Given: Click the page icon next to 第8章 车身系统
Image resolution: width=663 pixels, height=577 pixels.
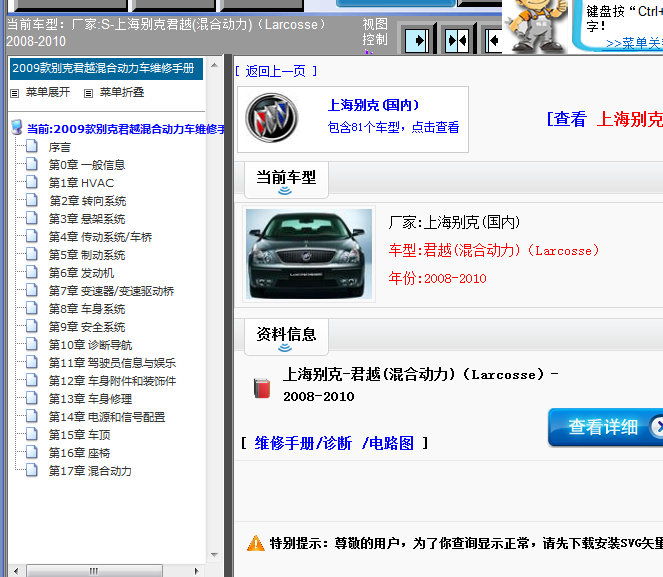Looking at the screenshot, I should [x=31, y=308].
